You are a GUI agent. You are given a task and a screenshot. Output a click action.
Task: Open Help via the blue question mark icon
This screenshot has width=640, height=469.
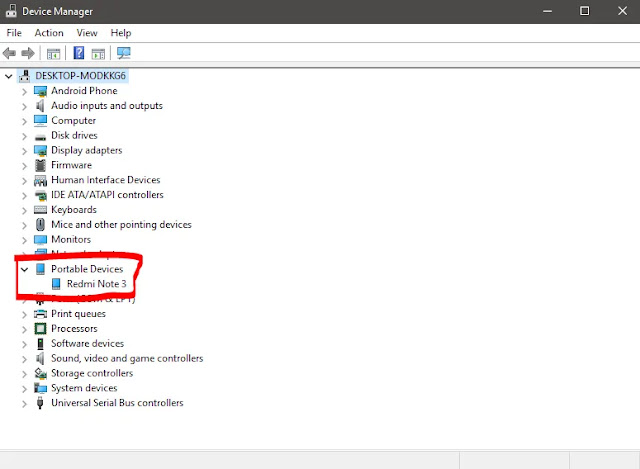pos(78,53)
